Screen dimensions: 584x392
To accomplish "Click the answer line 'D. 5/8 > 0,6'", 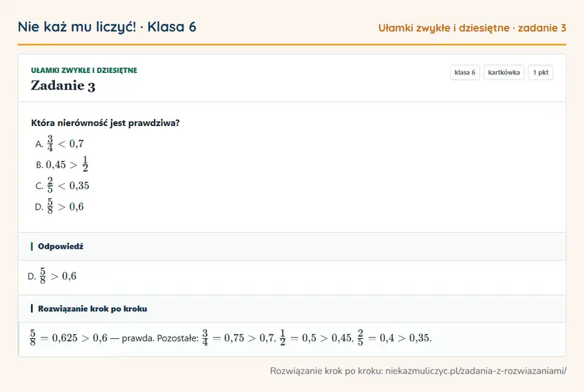I will click(x=52, y=276).
